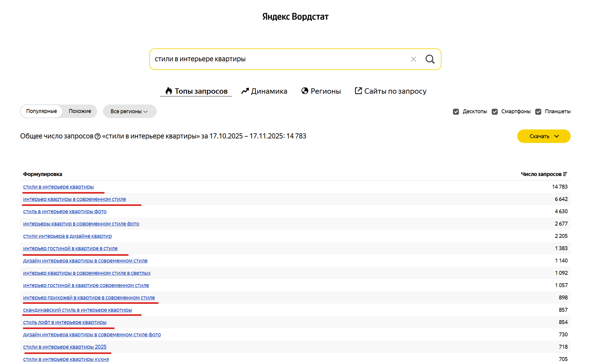This screenshot has height=364, width=589.
Task: Open link стиль лофт в интерьере квартиры
Action: tap(65, 322)
